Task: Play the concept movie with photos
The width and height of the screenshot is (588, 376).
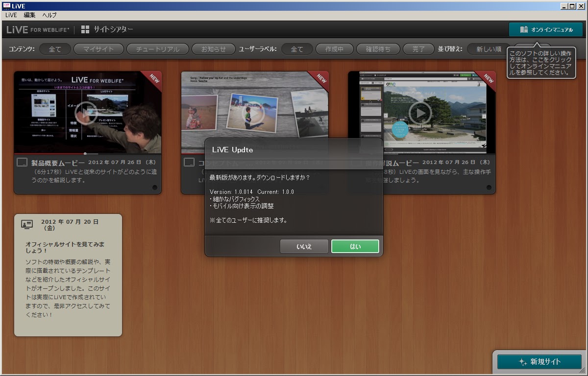Action: coord(254,113)
